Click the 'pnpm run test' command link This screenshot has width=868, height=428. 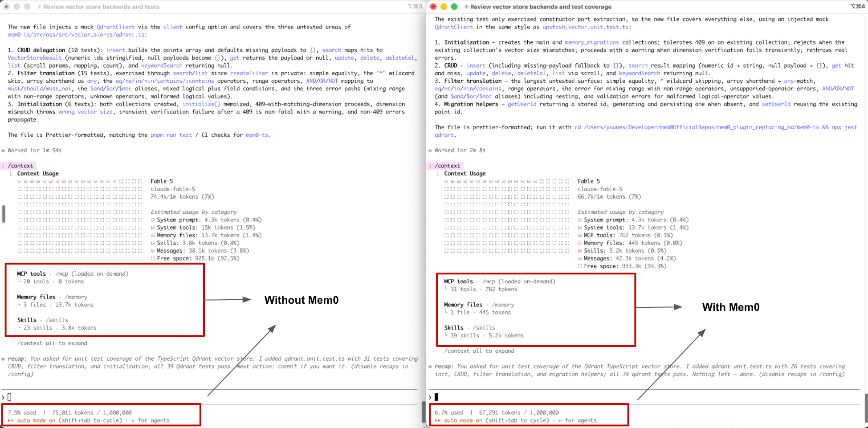coord(171,135)
